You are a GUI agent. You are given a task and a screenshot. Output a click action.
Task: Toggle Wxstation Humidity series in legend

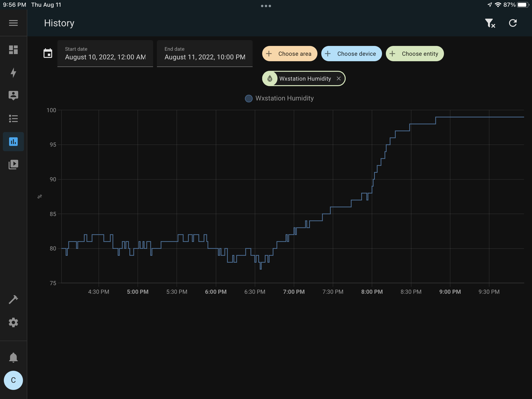[279, 98]
